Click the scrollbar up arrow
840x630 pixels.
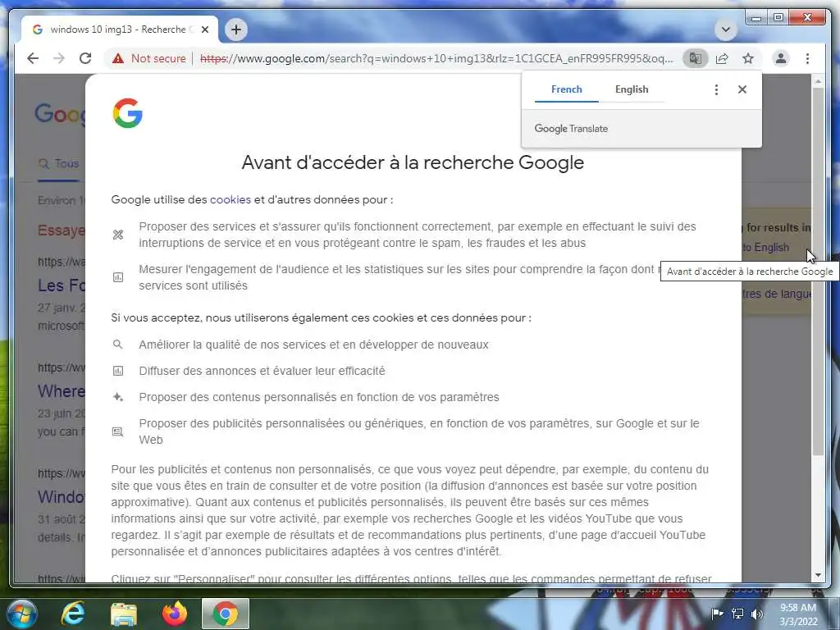(x=818, y=81)
